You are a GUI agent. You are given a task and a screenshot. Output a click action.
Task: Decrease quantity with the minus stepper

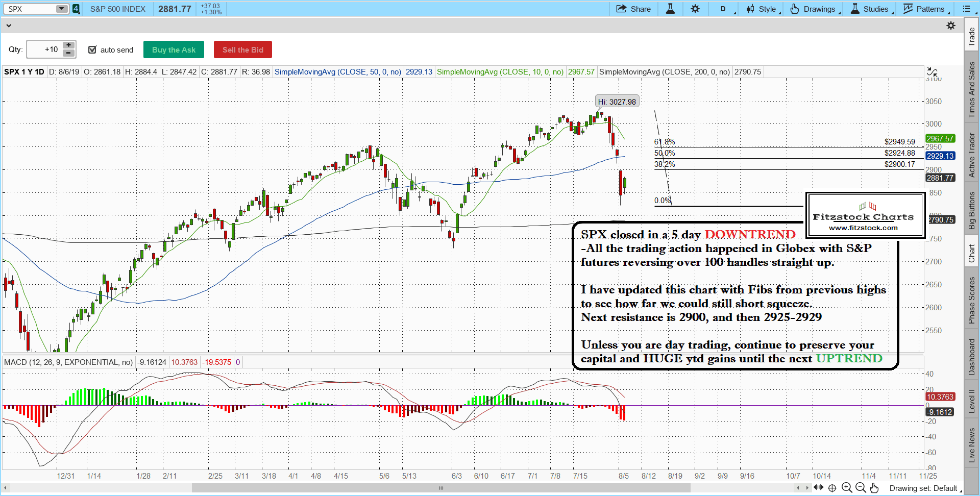tap(68, 53)
